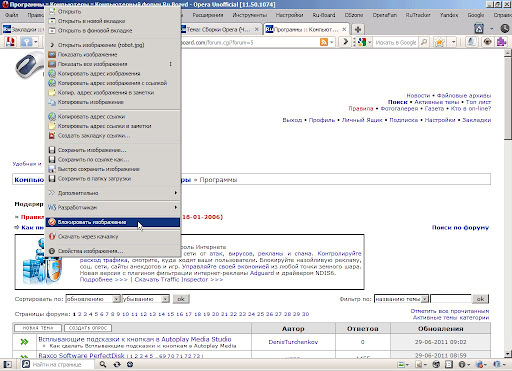
Task: Open the 'Файл' menu in the menu bar
Action: 12,15
